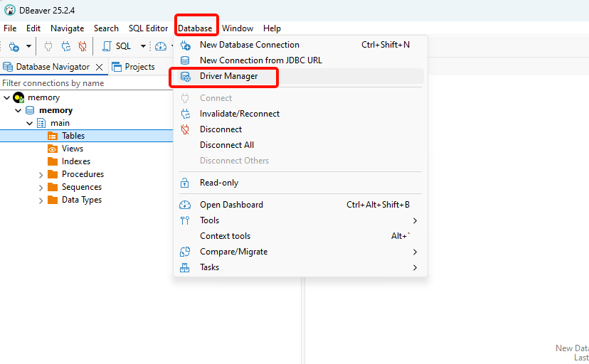The width and height of the screenshot is (589, 364).
Task: Click the Open Dashboard menu entry icon
Action: (185, 205)
